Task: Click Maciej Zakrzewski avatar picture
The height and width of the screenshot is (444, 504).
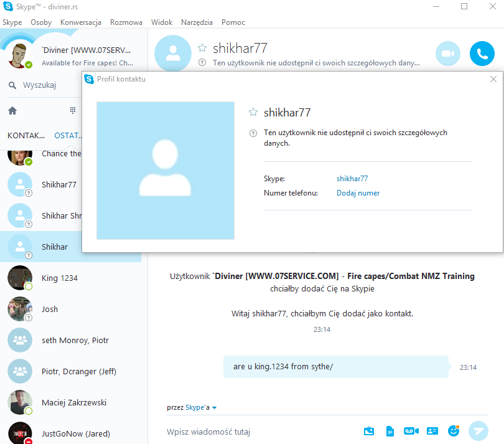Action: coord(20,402)
